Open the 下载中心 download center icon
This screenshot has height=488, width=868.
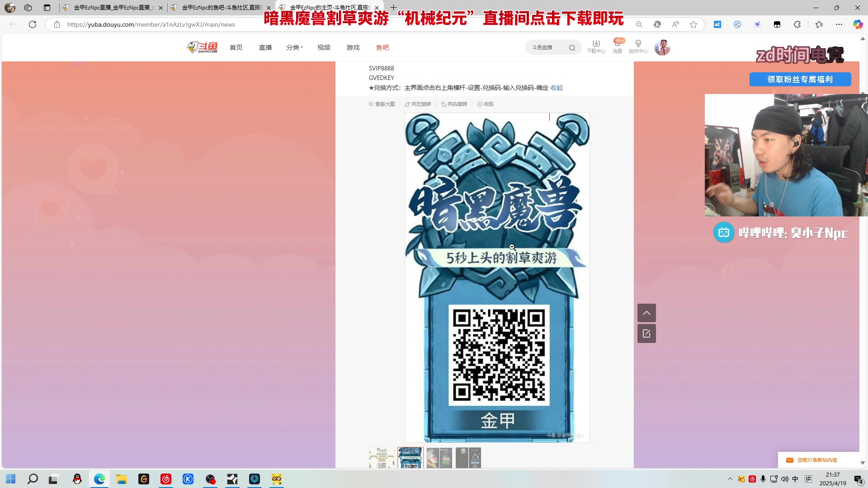pyautogui.click(x=596, y=47)
